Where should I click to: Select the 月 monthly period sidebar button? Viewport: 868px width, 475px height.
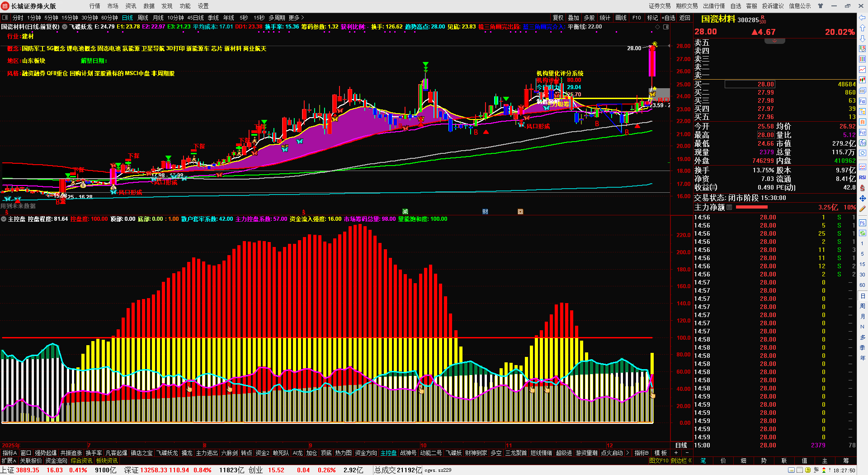click(862, 316)
